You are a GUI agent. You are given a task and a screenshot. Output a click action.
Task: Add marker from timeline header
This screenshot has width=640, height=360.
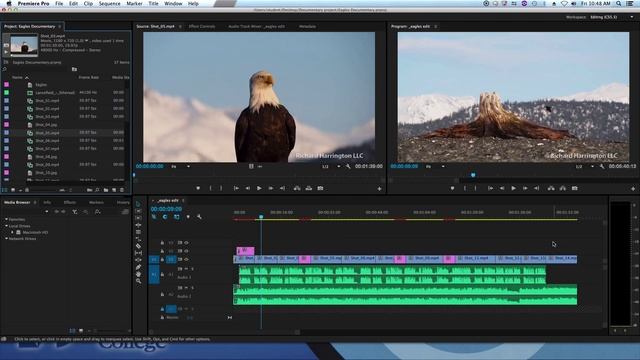tap(188, 217)
